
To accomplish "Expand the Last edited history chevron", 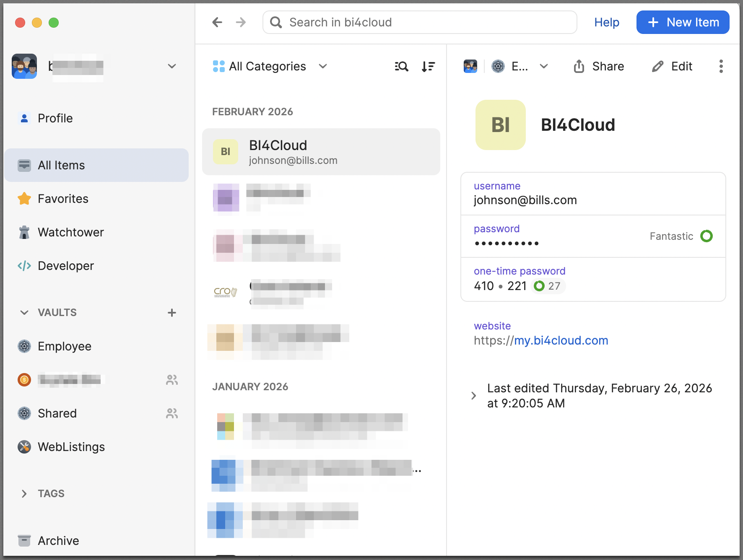I will point(473,396).
